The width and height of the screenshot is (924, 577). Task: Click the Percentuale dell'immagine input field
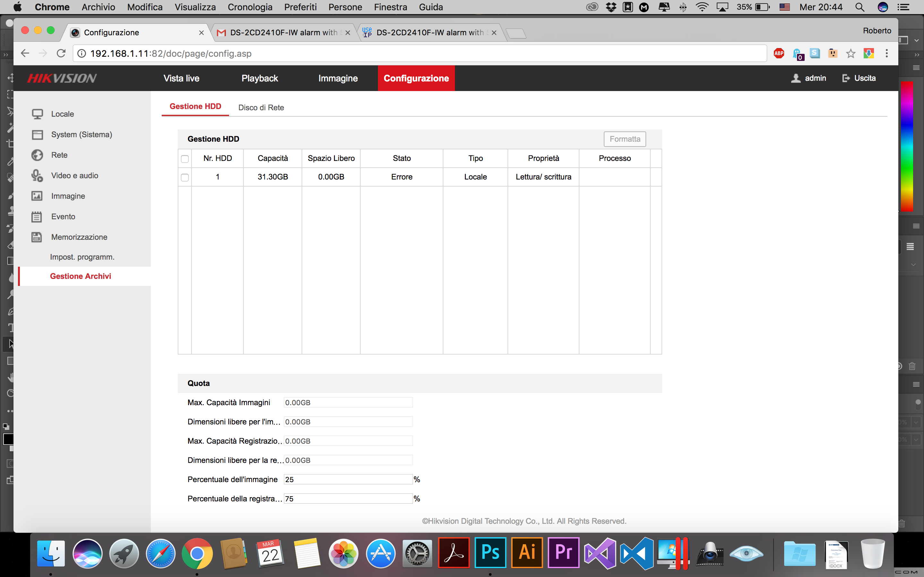click(348, 479)
